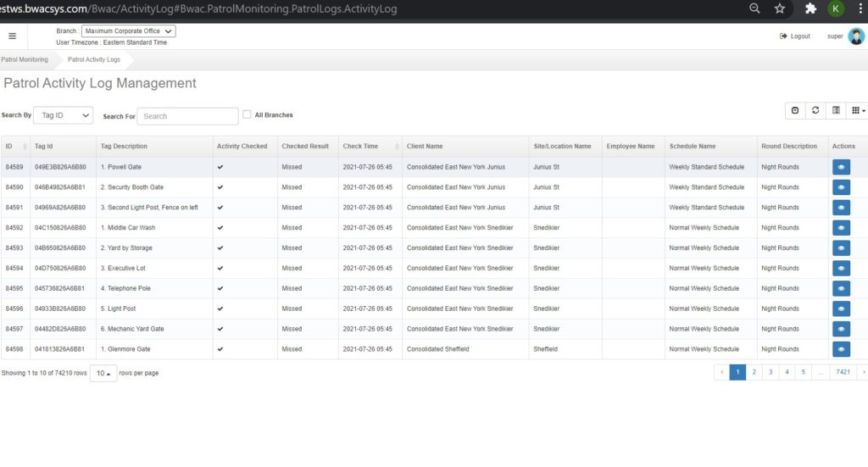View details for log 84589
The width and height of the screenshot is (868, 467).
pyautogui.click(x=841, y=167)
